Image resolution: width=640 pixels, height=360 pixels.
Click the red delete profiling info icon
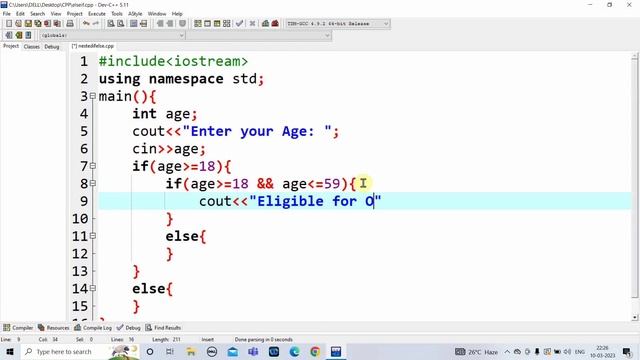pos(275,24)
